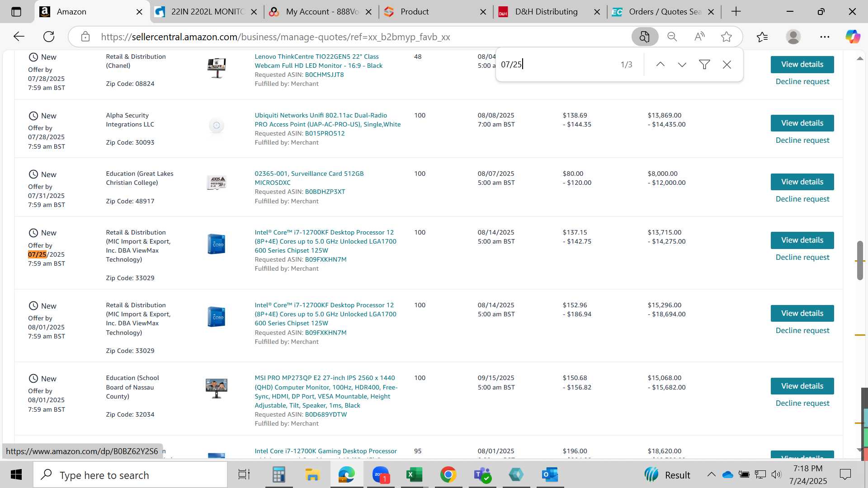This screenshot has height=488, width=868.
Task: Open the browser profile avatar
Action: click(x=793, y=37)
